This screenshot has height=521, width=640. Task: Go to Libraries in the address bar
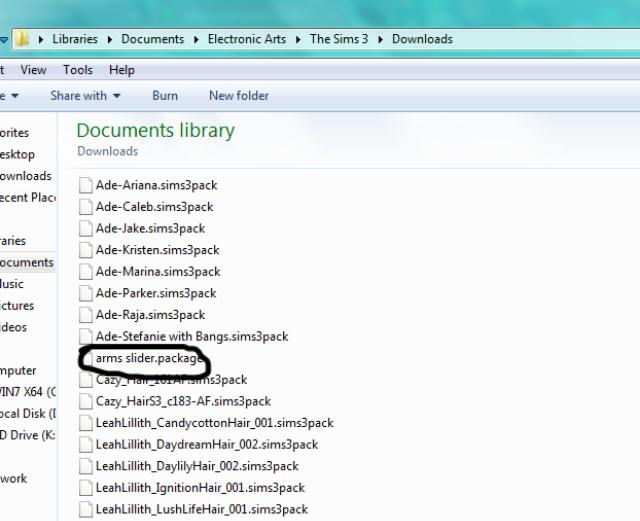(x=75, y=39)
